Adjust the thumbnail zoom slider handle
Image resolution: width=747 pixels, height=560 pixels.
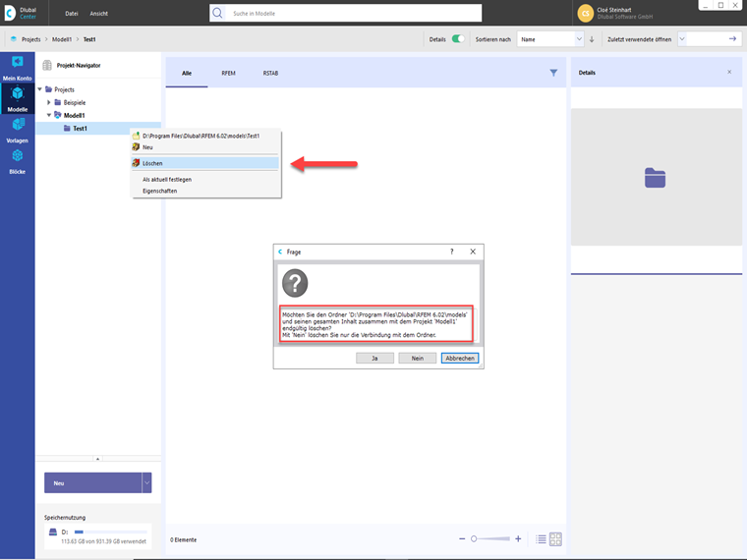[474, 539]
